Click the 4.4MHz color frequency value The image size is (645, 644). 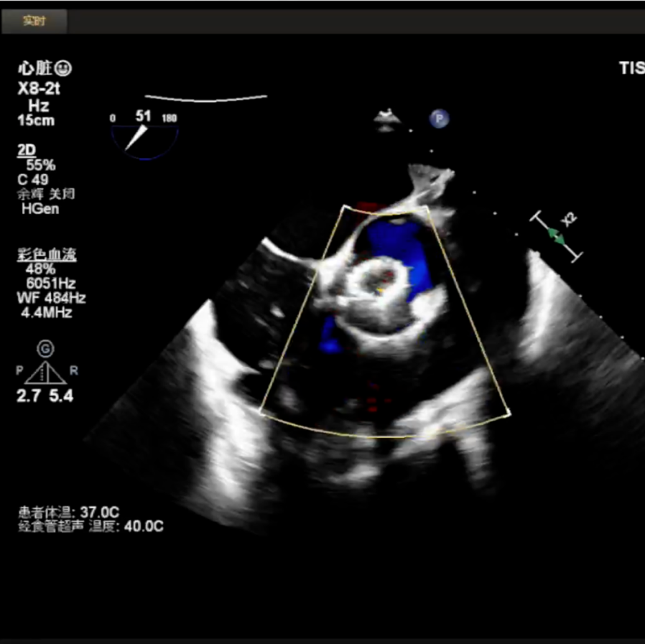coord(48,312)
